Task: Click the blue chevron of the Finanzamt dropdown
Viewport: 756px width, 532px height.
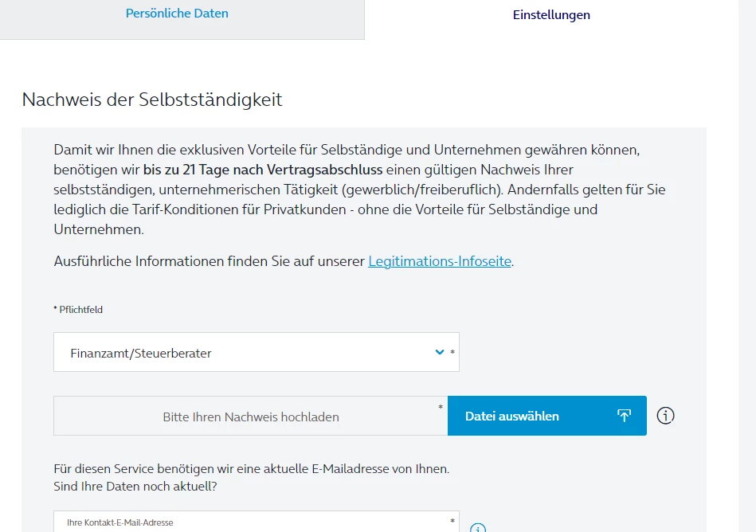Action: (439, 352)
